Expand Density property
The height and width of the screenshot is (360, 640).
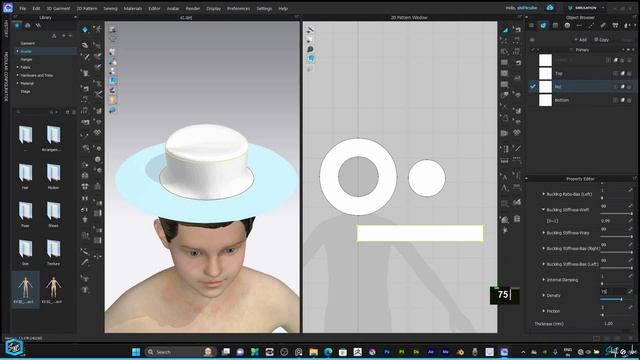(x=543, y=295)
